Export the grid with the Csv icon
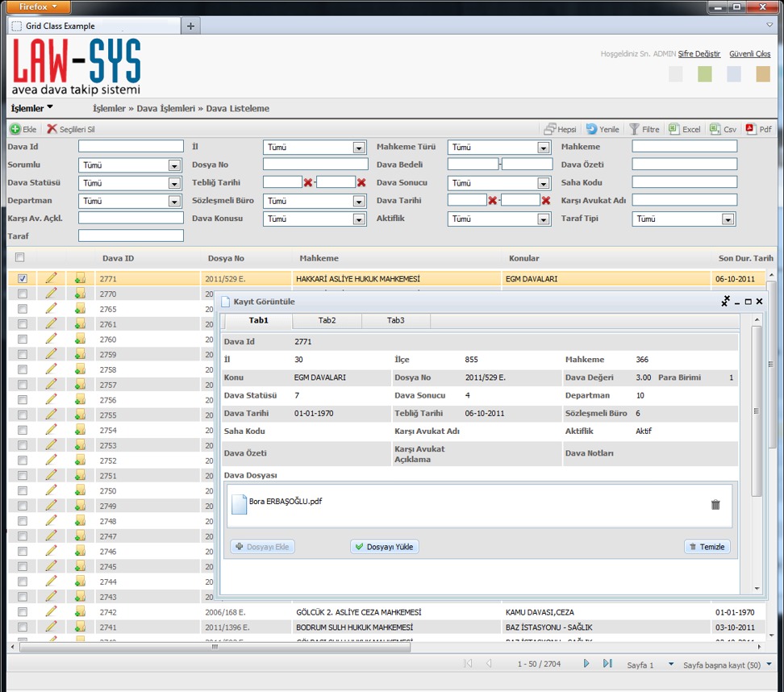The height and width of the screenshot is (692, 784). tap(715, 129)
